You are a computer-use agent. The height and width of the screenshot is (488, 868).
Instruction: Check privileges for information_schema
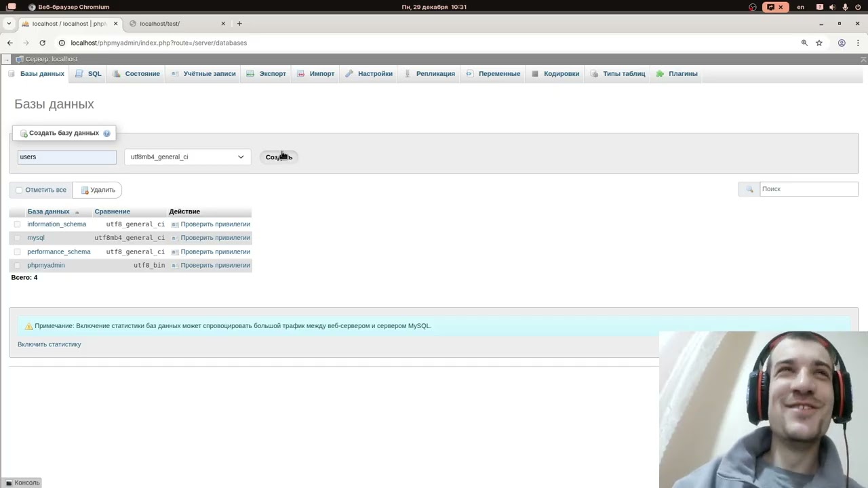click(211, 224)
